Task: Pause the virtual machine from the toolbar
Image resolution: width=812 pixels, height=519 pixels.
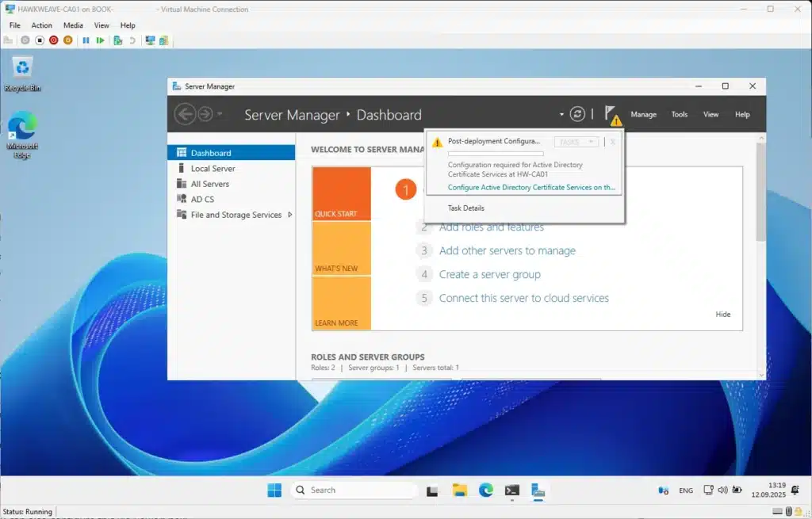Action: [86, 40]
